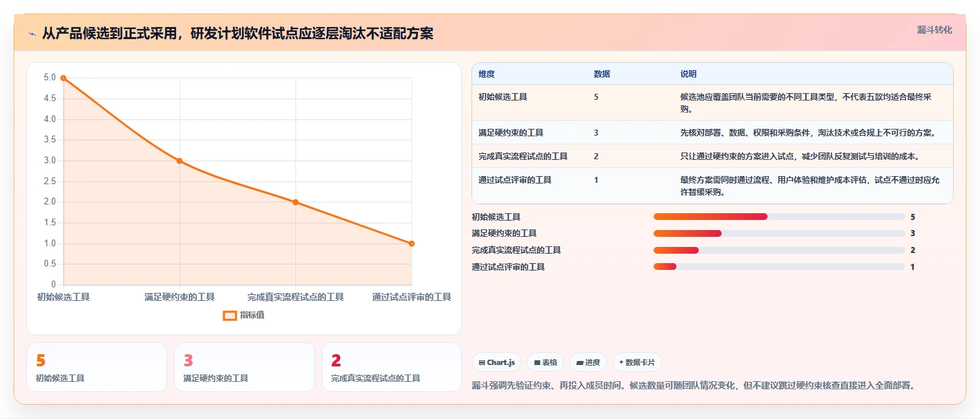
Task: Click the table description starting 最终方案需同时
Action: click(809, 186)
